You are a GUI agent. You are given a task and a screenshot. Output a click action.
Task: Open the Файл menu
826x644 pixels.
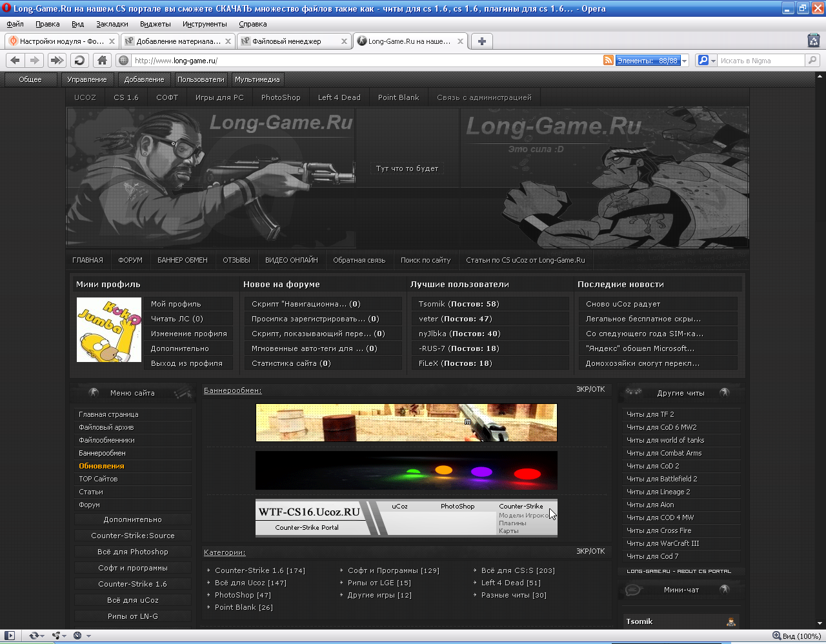click(15, 24)
